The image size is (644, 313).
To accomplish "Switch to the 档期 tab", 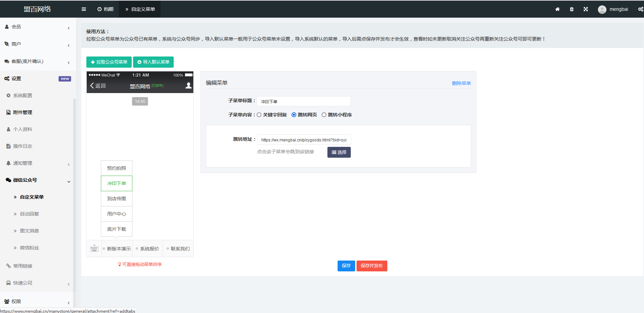I will (105, 9).
